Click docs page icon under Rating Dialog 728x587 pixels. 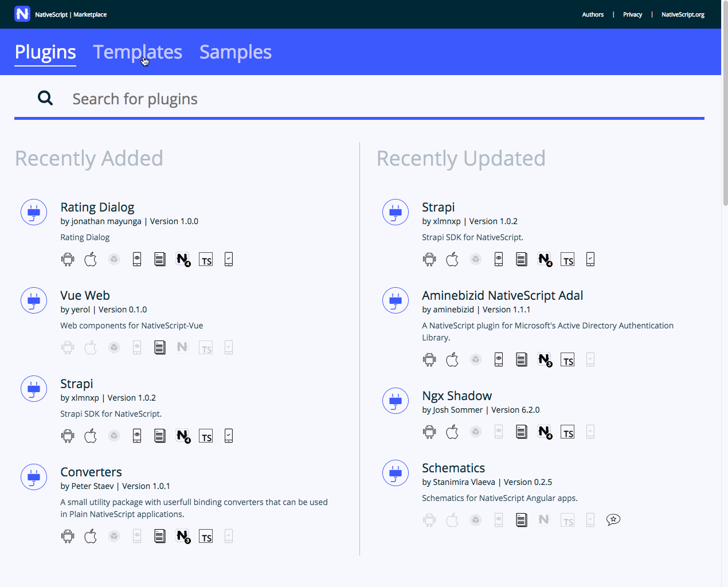[x=160, y=259]
